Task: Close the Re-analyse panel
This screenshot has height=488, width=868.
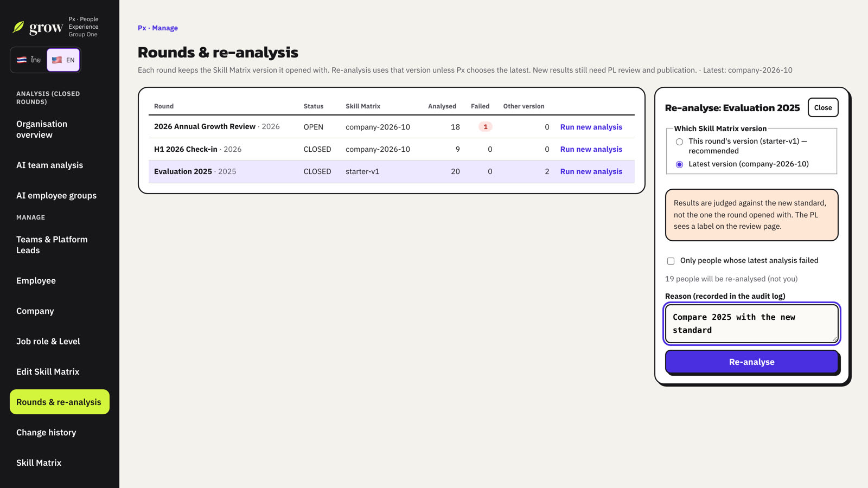Action: coord(822,107)
